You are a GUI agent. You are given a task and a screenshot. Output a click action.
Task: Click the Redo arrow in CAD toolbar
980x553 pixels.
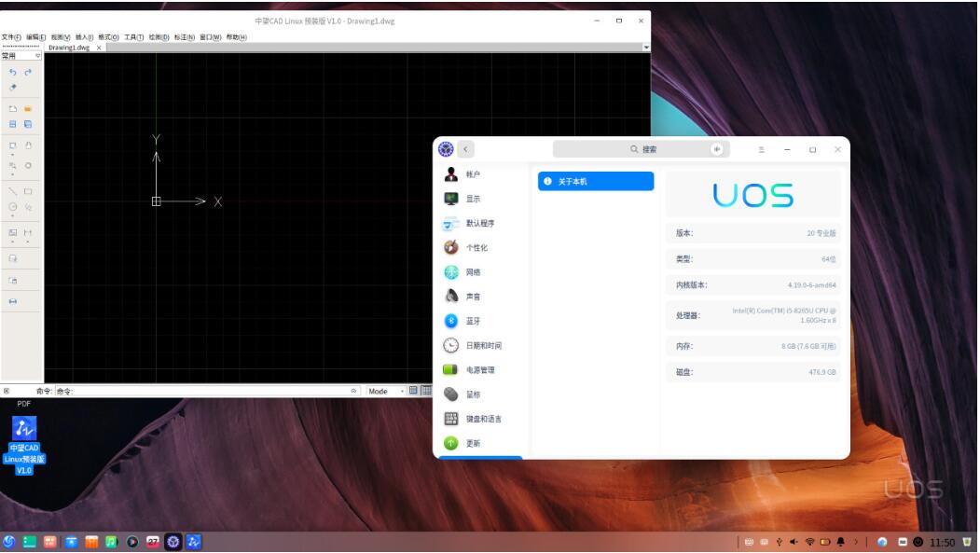(x=28, y=73)
